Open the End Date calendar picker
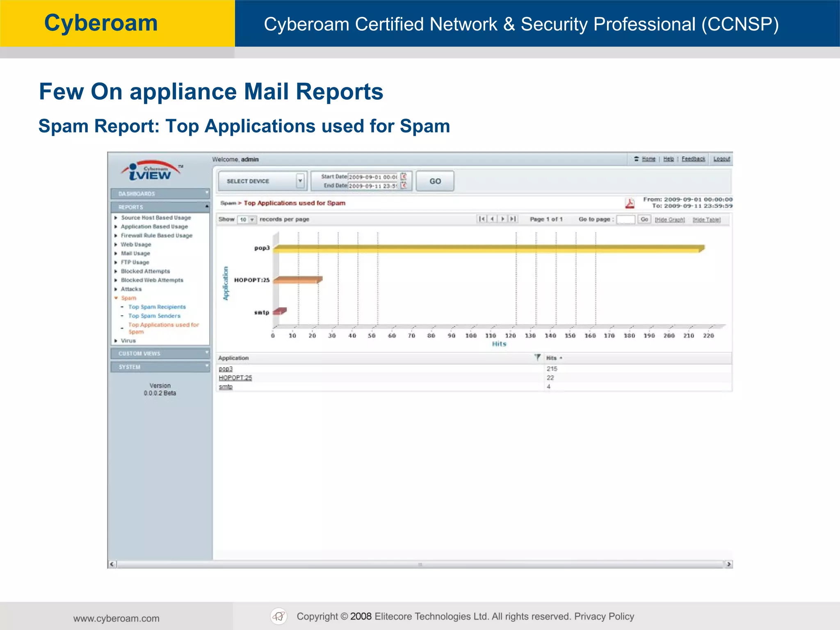840x630 pixels. pos(404,185)
